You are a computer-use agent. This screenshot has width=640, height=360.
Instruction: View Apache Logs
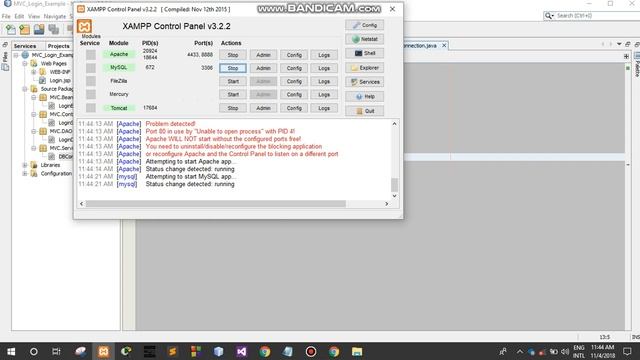pos(324,55)
